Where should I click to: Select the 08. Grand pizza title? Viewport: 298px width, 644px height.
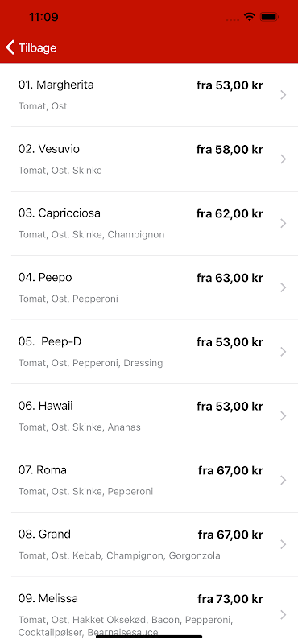click(45, 535)
